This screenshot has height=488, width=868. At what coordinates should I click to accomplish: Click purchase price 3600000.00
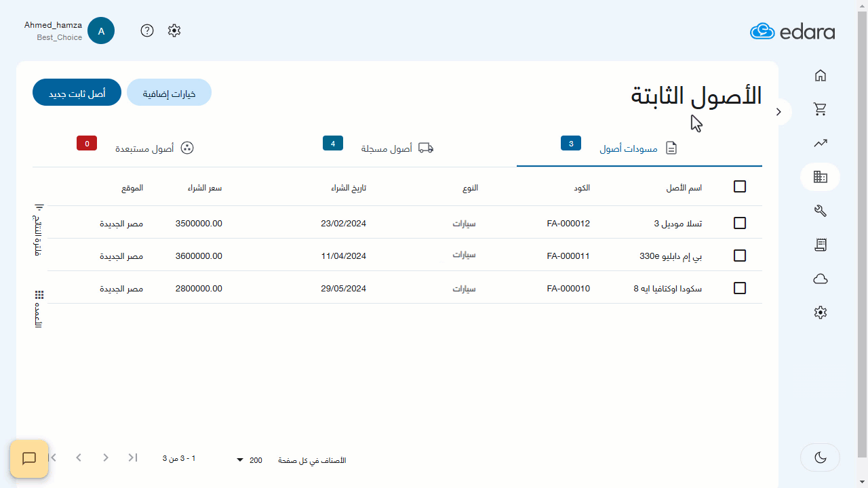[x=199, y=256]
